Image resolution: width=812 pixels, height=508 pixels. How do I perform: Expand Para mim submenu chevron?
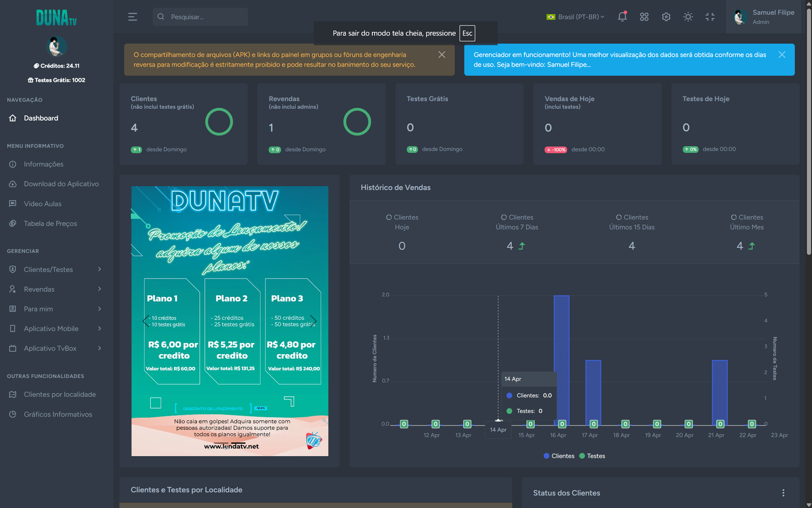[x=99, y=309]
